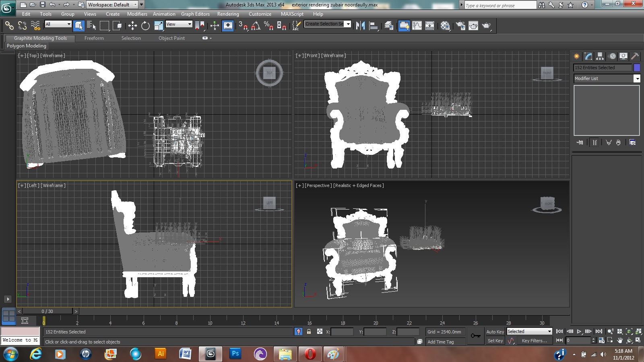Toggle the Select Object tool
This screenshot has height=362, width=644.
tap(79, 26)
